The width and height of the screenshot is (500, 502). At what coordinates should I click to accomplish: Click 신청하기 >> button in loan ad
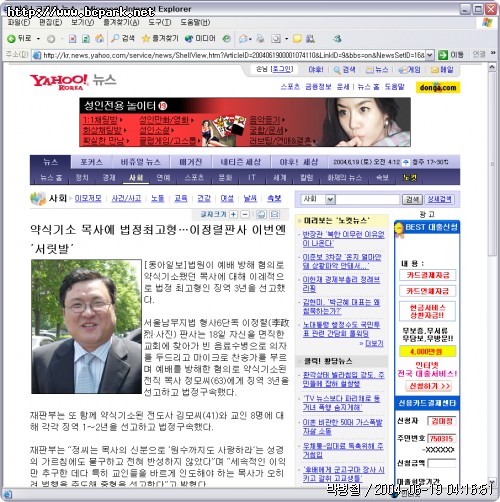[428, 386]
